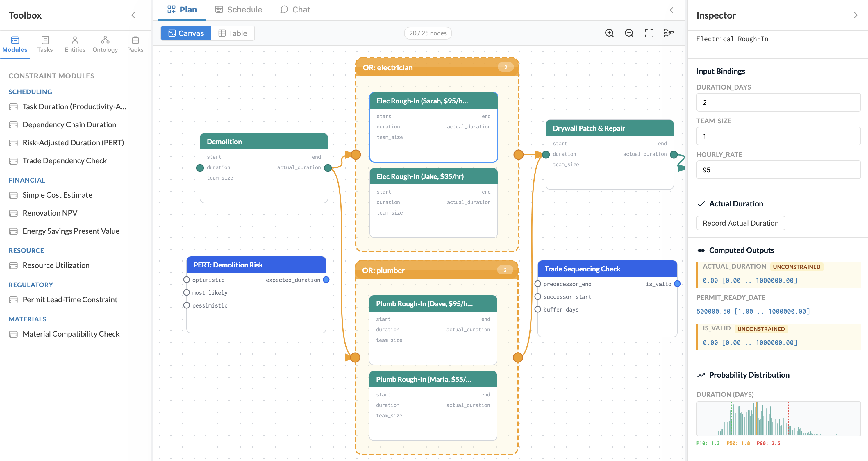Zoom in on the canvas
868x461 pixels.
tap(609, 33)
